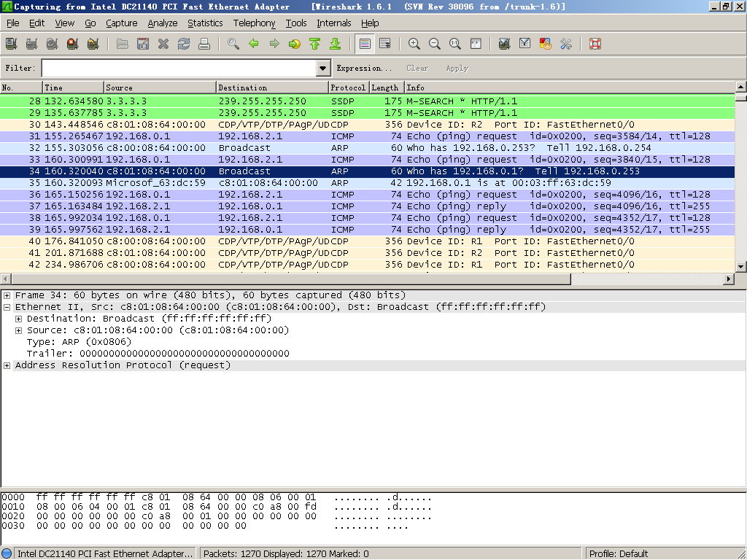Open the Analyze menu
The image size is (747, 560).
(x=163, y=23)
